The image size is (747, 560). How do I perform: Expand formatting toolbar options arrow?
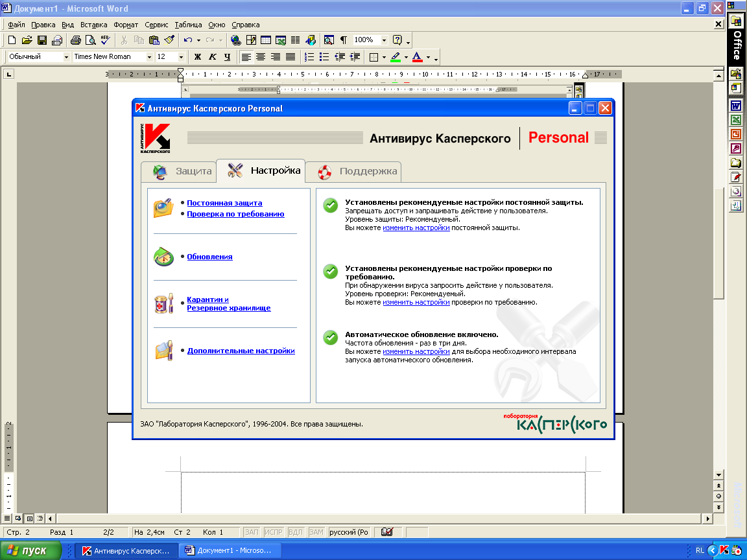436,58
